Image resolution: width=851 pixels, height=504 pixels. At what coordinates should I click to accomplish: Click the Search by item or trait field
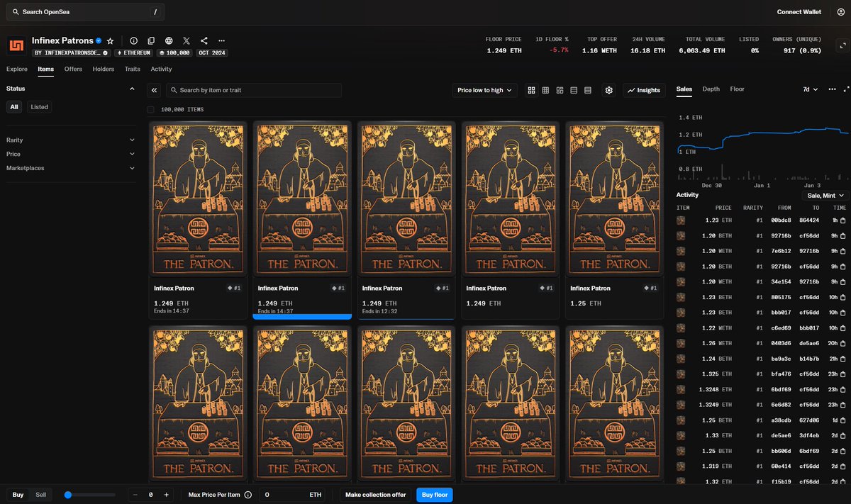pos(254,90)
